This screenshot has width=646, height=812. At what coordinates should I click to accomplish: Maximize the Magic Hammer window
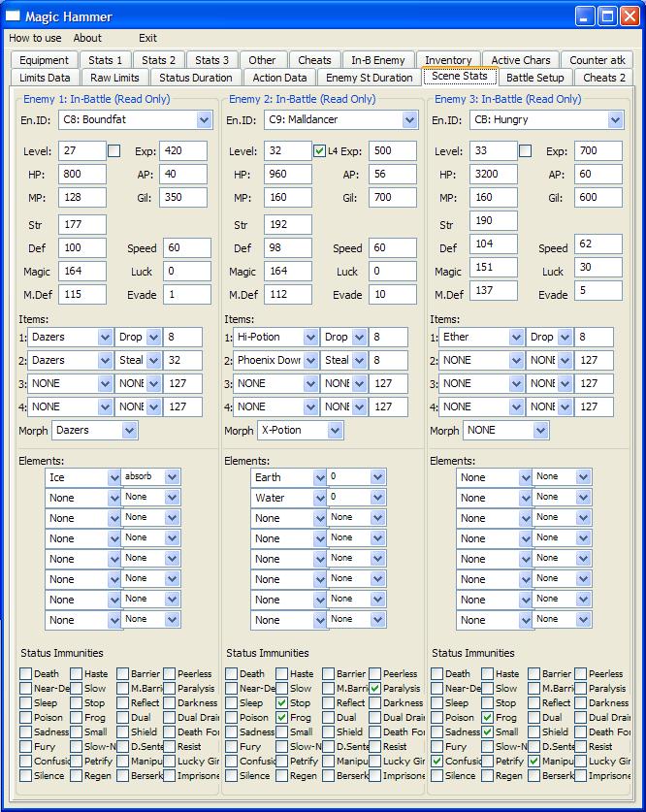[x=607, y=16]
